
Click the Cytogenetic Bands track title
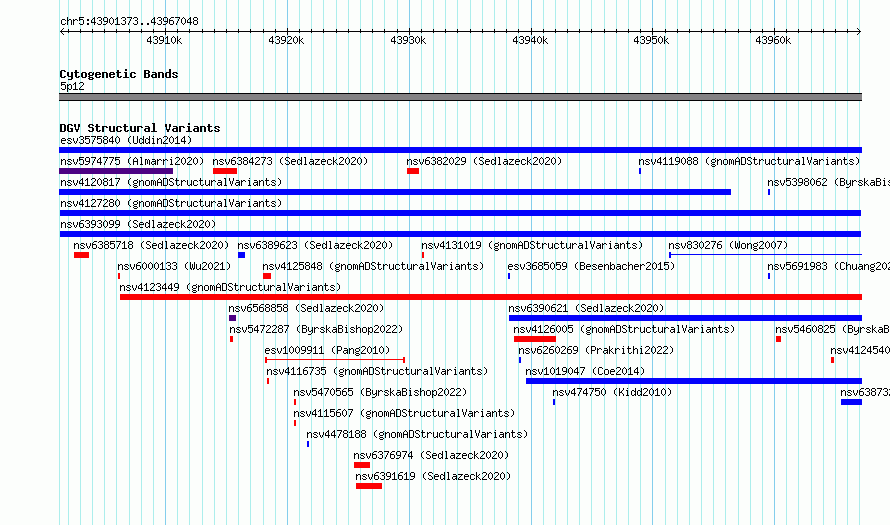[x=119, y=74]
